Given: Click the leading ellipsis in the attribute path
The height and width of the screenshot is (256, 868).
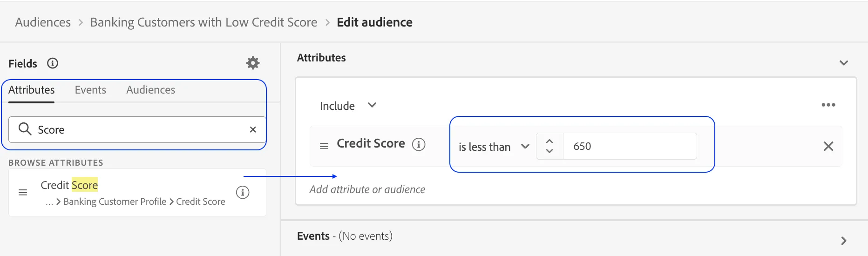Looking at the screenshot, I should pyautogui.click(x=49, y=202).
